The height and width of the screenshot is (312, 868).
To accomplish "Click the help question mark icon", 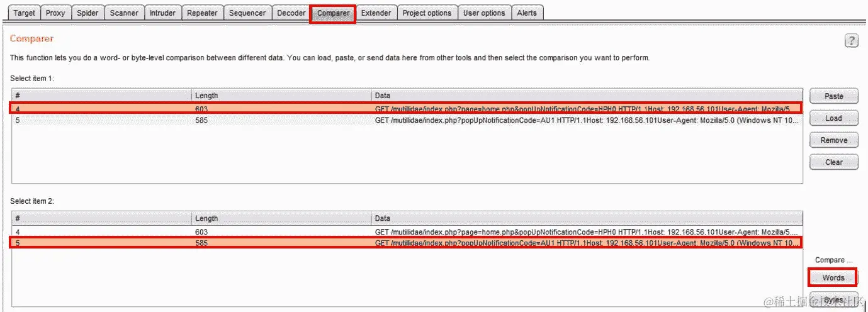I will 851,41.
